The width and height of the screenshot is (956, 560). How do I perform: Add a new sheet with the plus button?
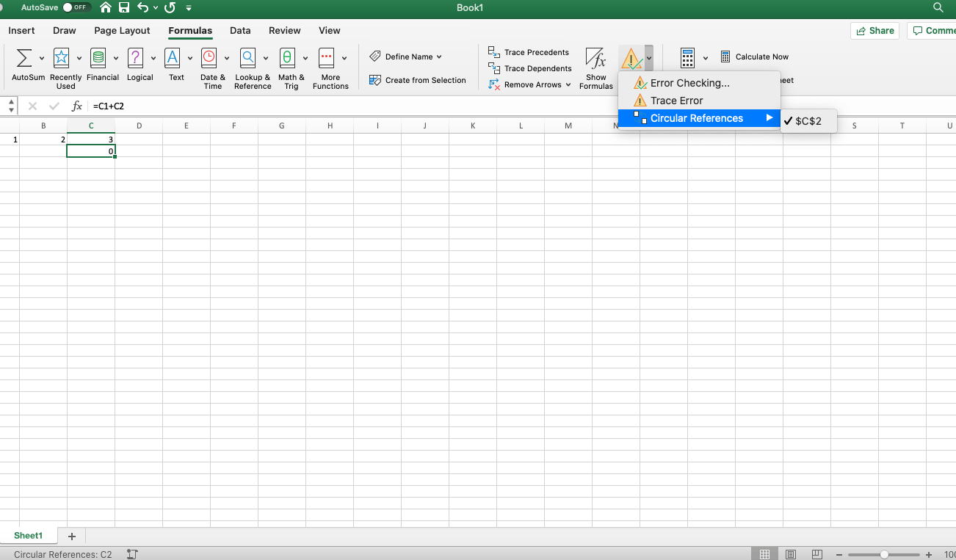[72, 537]
